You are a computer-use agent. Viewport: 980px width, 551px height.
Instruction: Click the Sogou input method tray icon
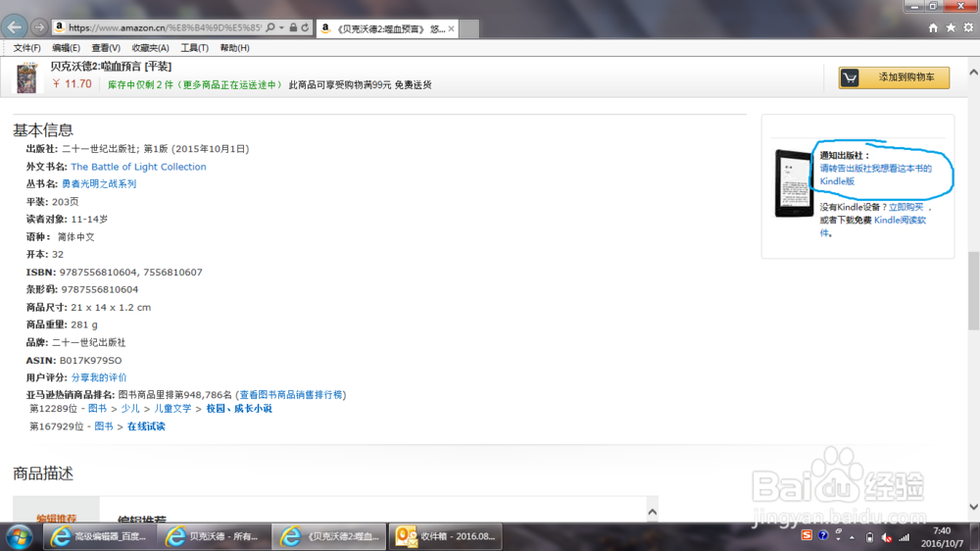[807, 535]
